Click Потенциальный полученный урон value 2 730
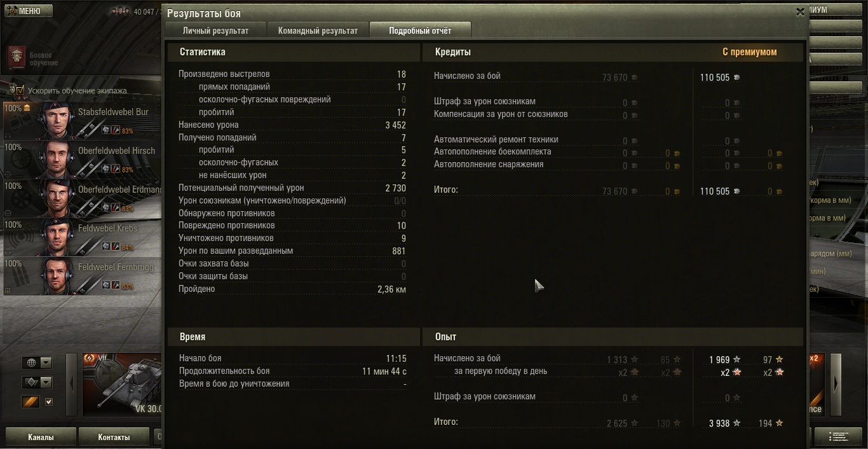Image resolution: width=868 pixels, height=449 pixels. 395,188
